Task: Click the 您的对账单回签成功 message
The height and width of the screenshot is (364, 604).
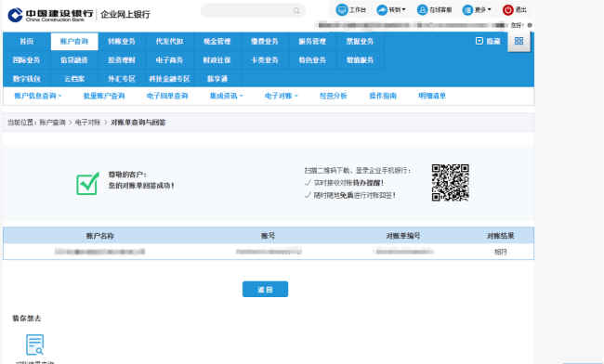Action: click(141, 186)
